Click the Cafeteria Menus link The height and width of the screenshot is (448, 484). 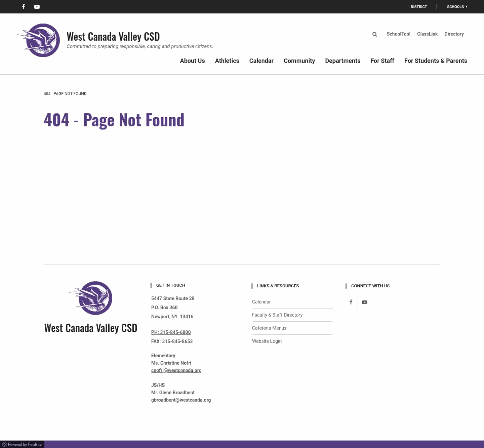coord(269,328)
